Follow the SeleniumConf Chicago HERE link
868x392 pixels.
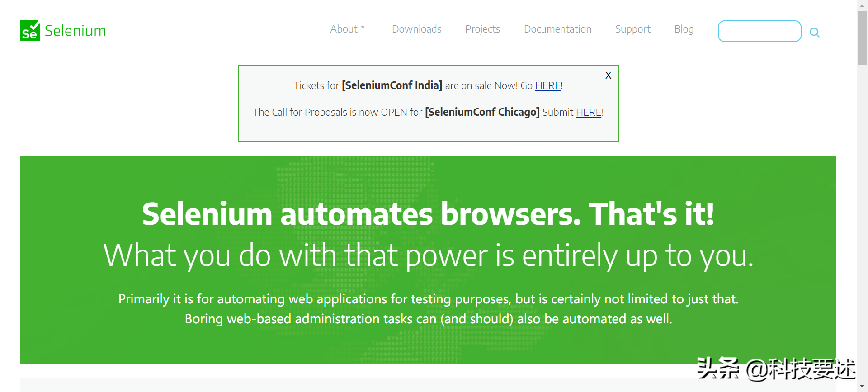click(589, 112)
